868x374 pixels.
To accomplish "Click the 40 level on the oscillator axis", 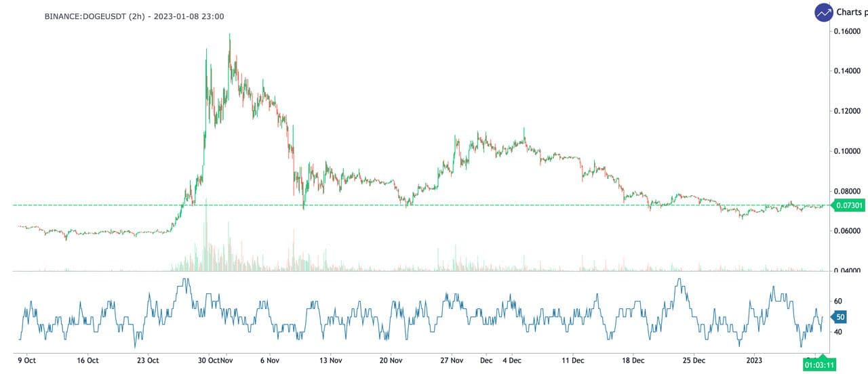I will pos(837,332).
